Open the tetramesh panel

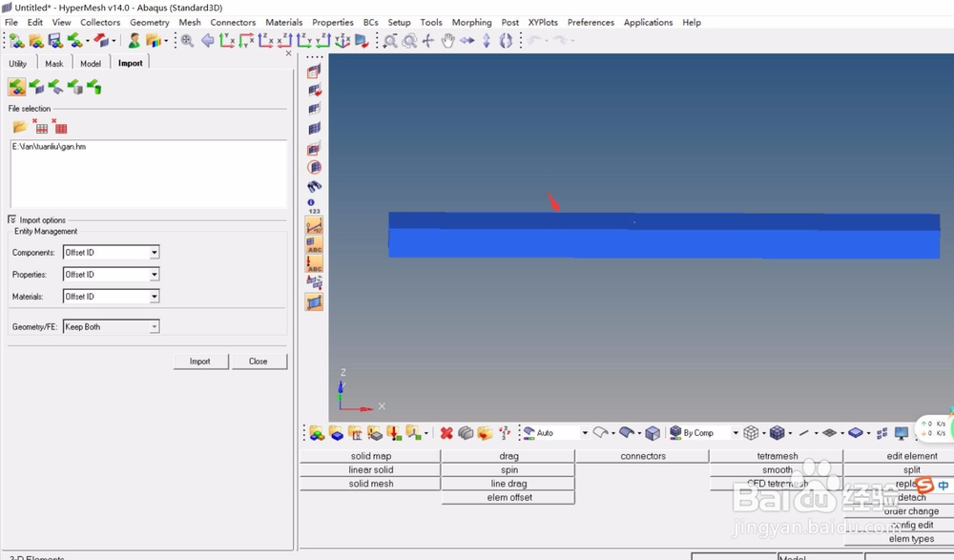click(777, 456)
